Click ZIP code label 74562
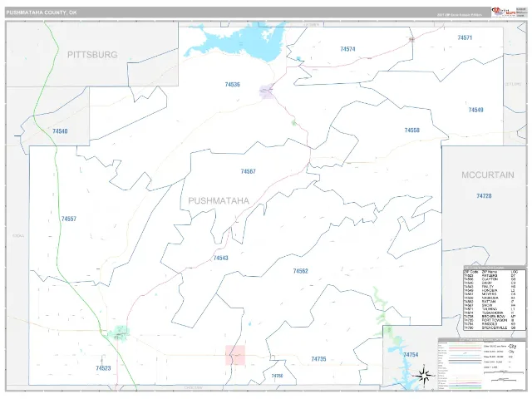Viewport: 532px width, 399px height. pos(301,271)
